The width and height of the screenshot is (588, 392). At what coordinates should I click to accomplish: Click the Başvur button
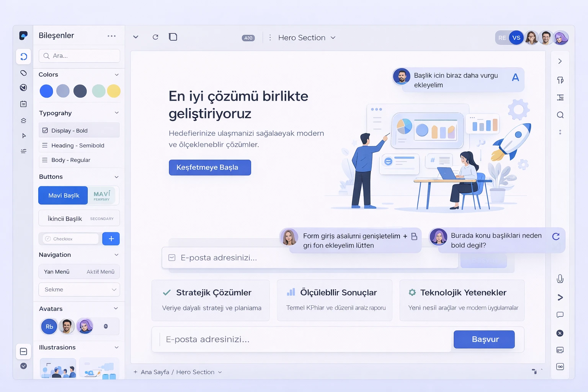484,339
